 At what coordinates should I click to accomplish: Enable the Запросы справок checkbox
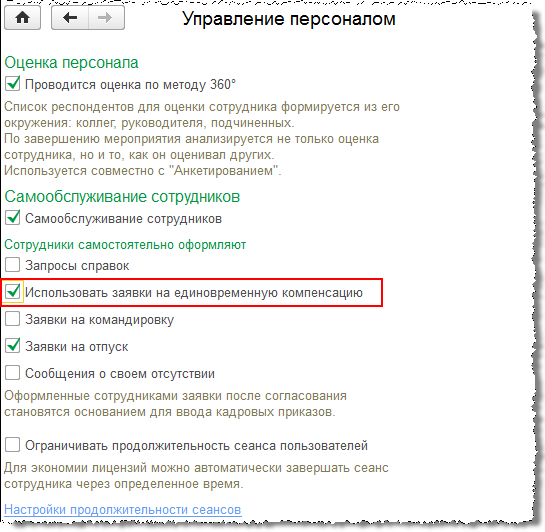13,265
